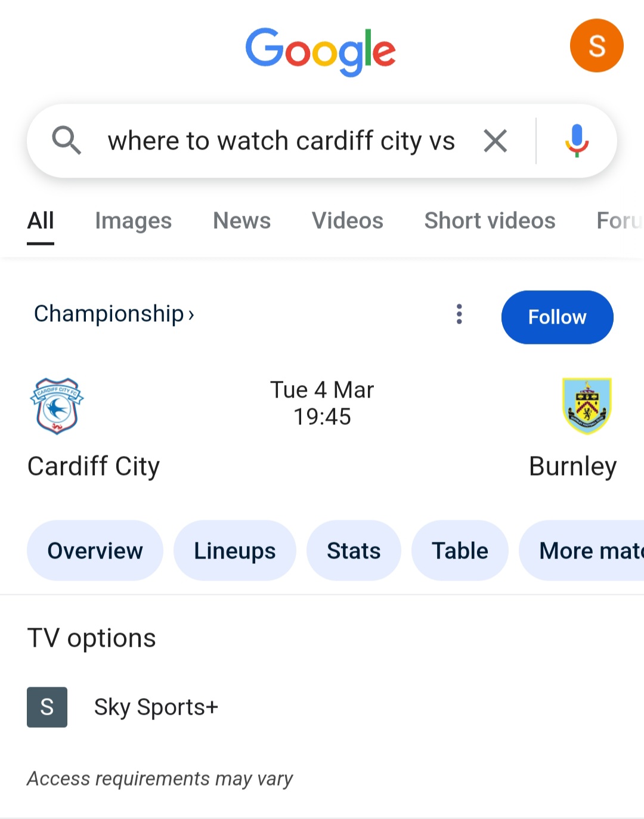The image size is (644, 819).
Task: Tap the Cardiff City crest
Action: click(57, 406)
